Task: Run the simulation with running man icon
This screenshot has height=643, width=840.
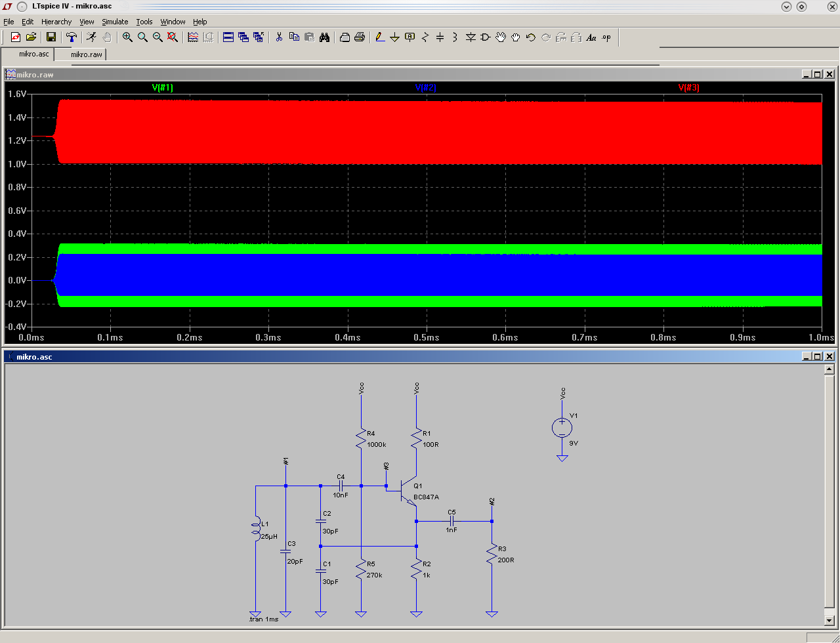Action: [91, 37]
